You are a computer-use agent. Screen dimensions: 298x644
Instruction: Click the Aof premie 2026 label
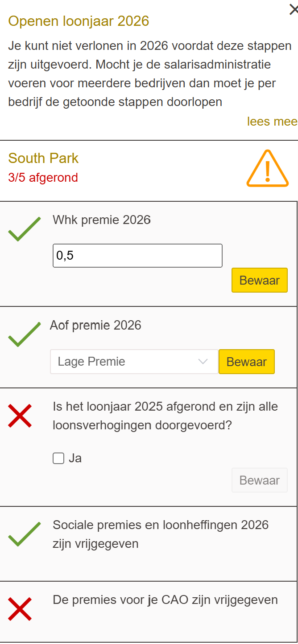coord(95,326)
